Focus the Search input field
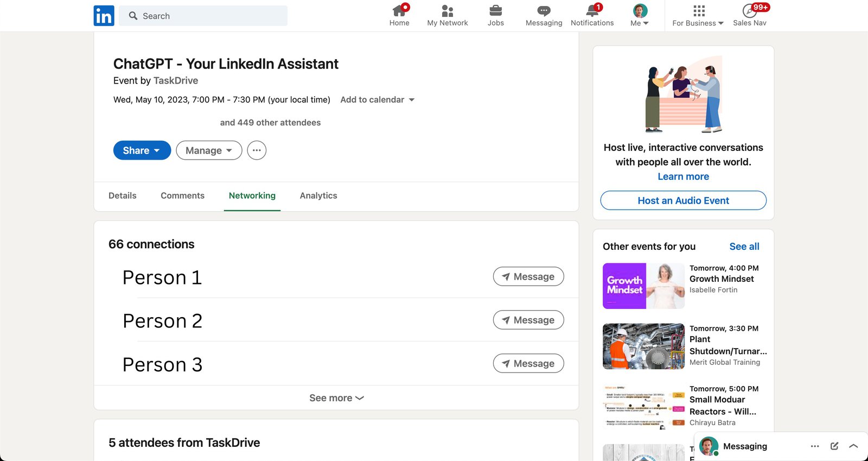 coord(203,16)
